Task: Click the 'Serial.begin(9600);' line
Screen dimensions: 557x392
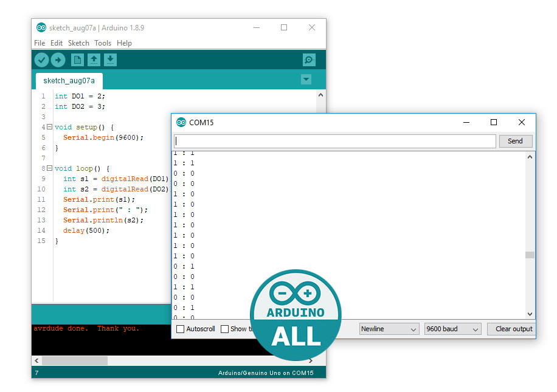Action: coord(103,137)
